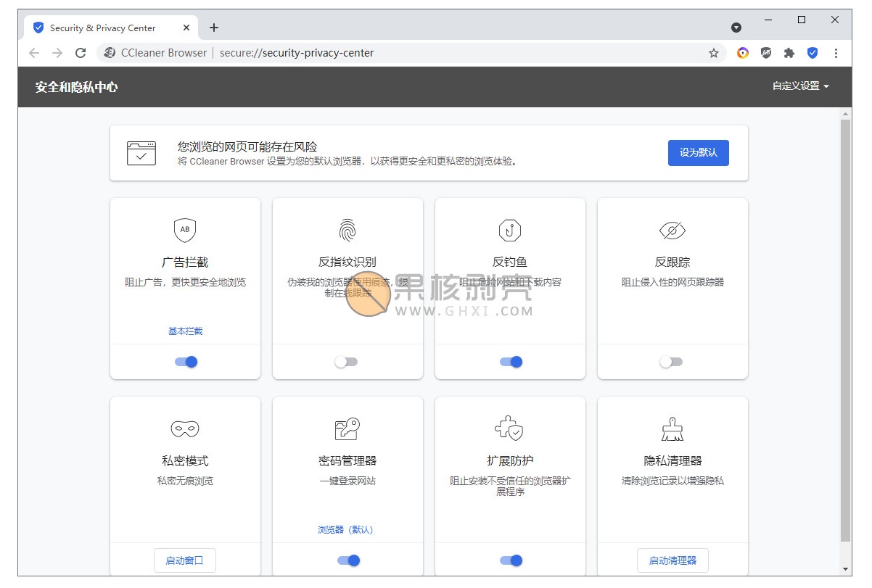The image size is (872, 588).
Task: Click the Extension Guard (扩展防护) puzzle icon
Action: point(510,429)
